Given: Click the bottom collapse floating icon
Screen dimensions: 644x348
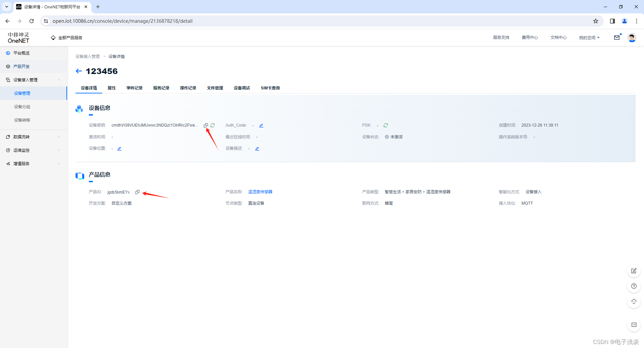Looking at the screenshot, I should tap(634, 325).
